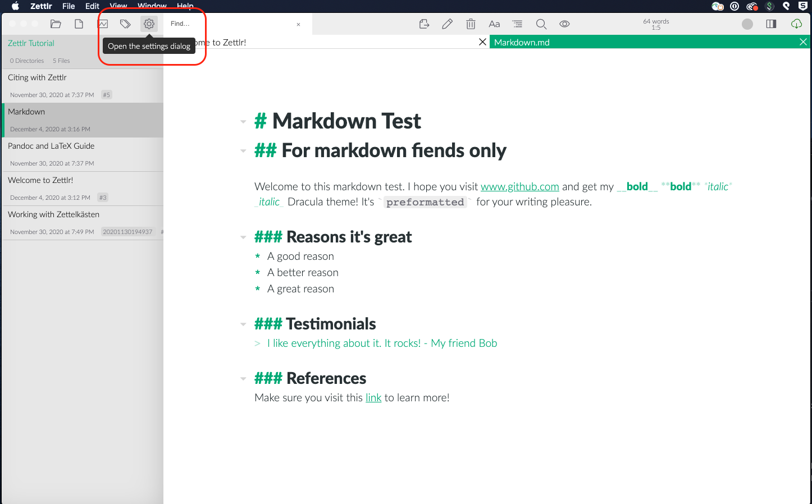Viewport: 812px width, 504px height.
Task: Click the gray pomodoro timer circle
Action: (x=747, y=24)
